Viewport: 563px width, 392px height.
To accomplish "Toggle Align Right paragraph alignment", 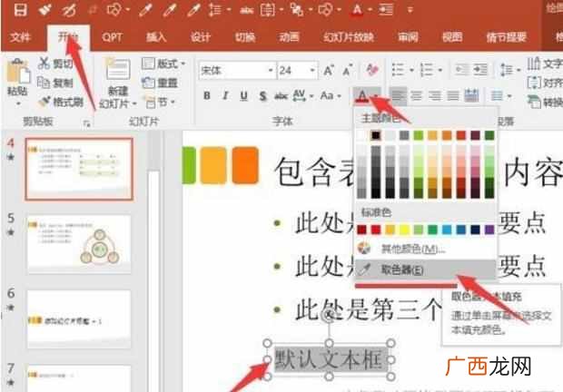I will (434, 96).
